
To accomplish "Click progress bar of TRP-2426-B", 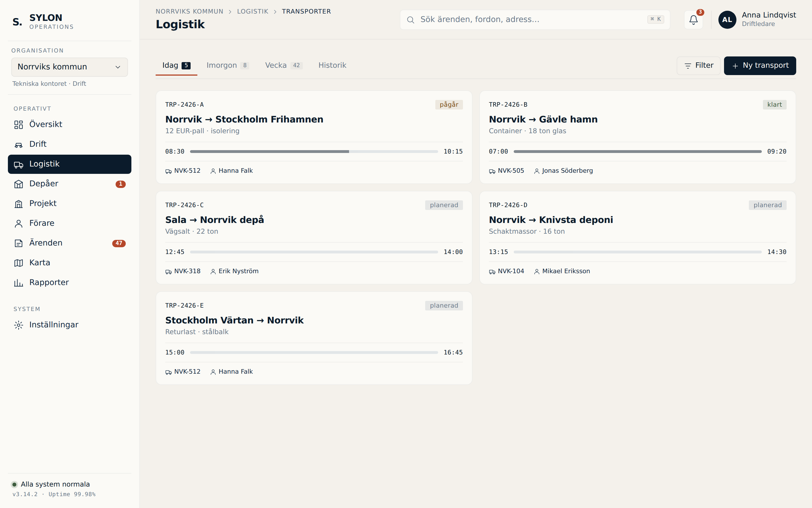I will click(x=637, y=152).
